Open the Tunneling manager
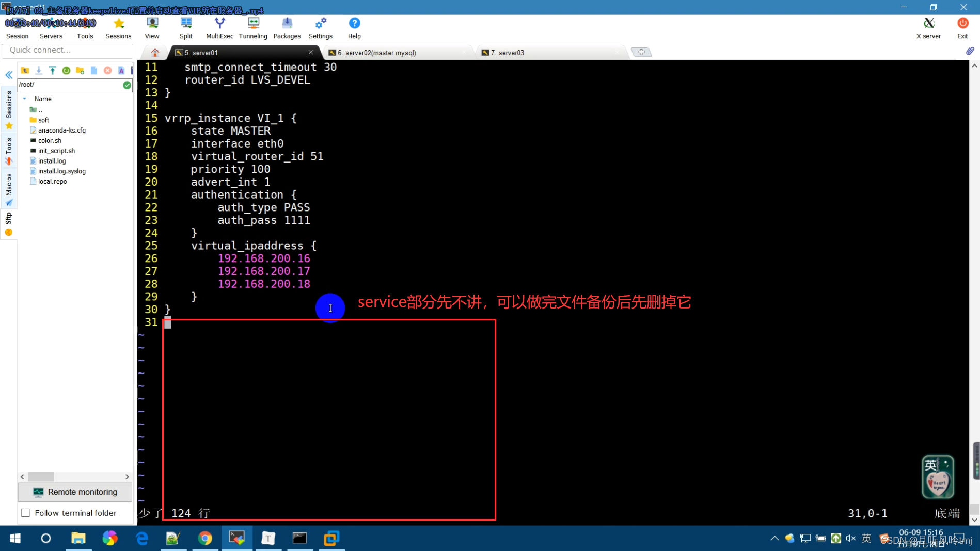The width and height of the screenshot is (980, 551). click(253, 29)
